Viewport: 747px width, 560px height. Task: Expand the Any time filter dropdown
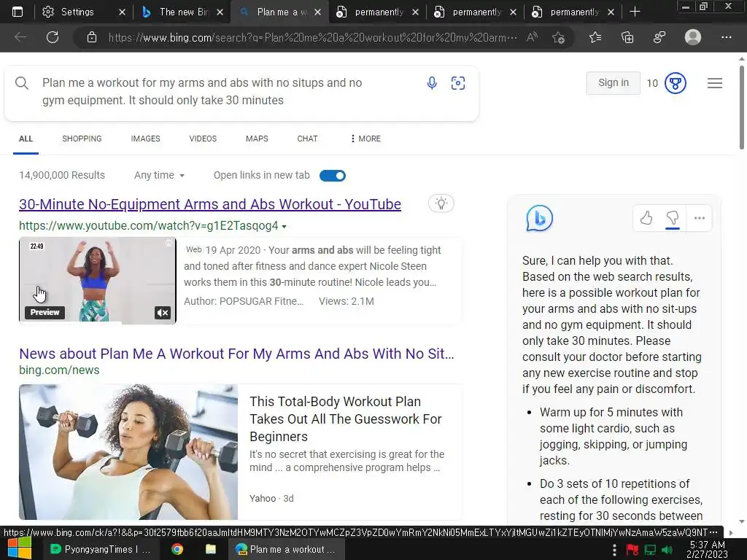pos(159,175)
